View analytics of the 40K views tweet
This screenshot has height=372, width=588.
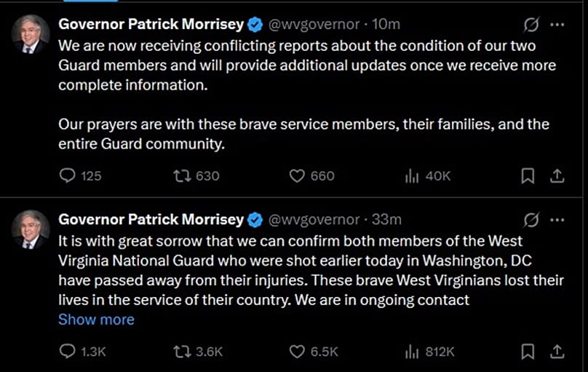pyautogui.click(x=411, y=175)
